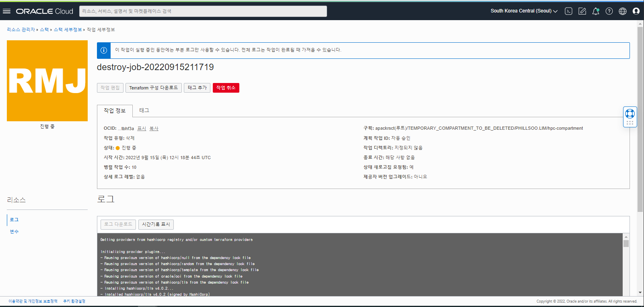Screen dimensions: 644x307
Task: Open the 쿠키 환경설정 footer link
Action: click(x=74, y=301)
